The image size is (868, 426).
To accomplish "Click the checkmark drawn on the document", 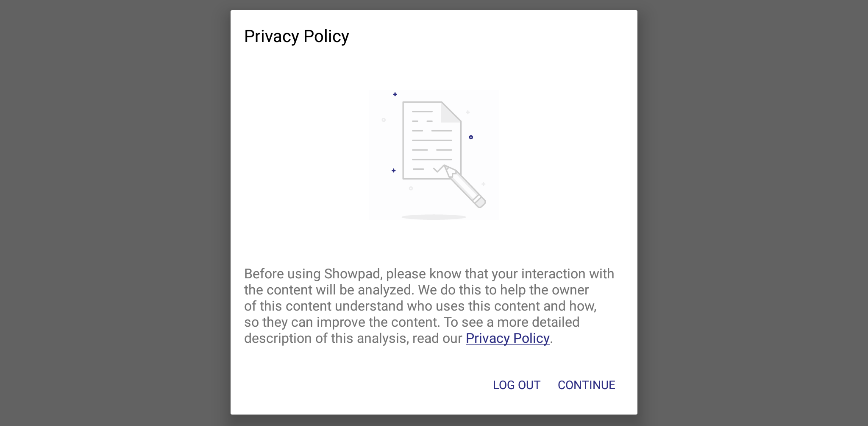I will pos(439,168).
